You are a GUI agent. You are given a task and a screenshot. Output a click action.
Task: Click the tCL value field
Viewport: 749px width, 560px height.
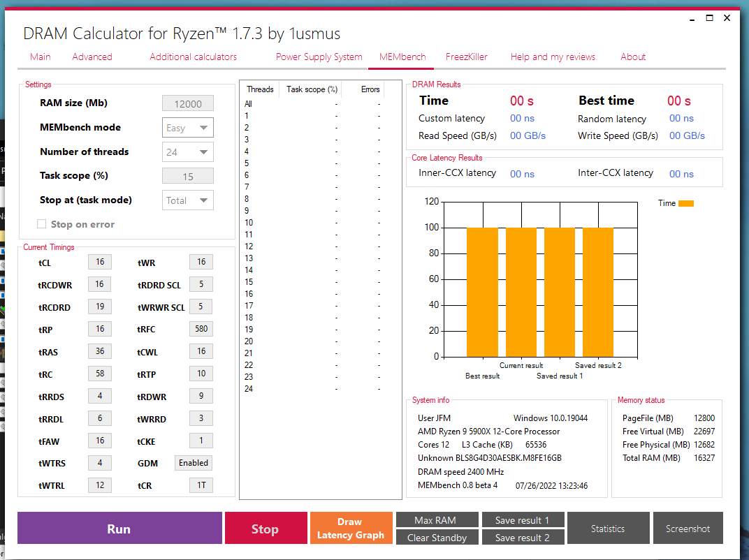[100, 262]
